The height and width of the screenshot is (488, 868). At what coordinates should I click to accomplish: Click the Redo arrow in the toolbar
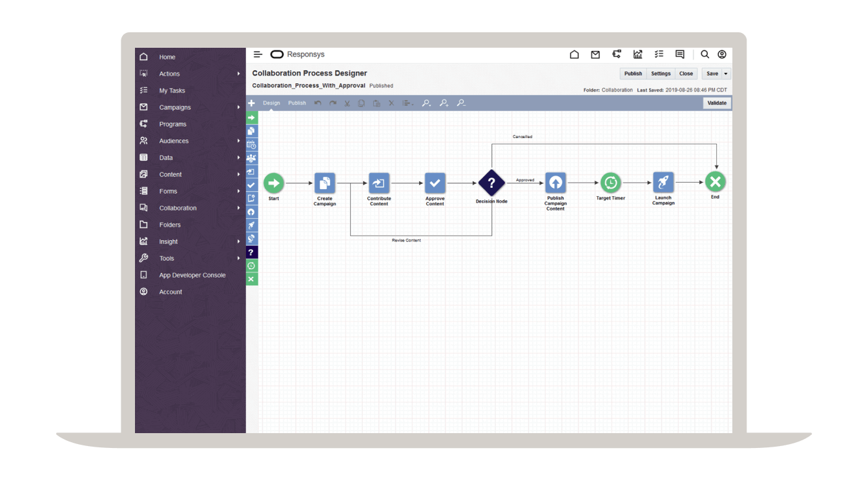coord(333,103)
